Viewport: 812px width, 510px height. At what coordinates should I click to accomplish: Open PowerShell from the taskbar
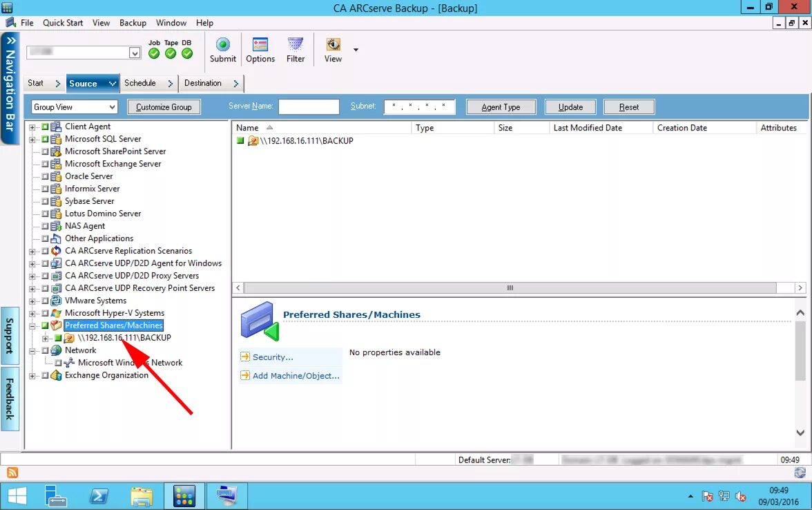[98, 496]
